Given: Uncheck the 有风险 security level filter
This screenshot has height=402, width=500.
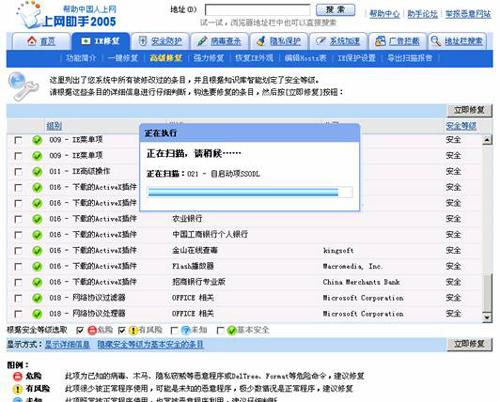Looking at the screenshot, I should 122,330.
